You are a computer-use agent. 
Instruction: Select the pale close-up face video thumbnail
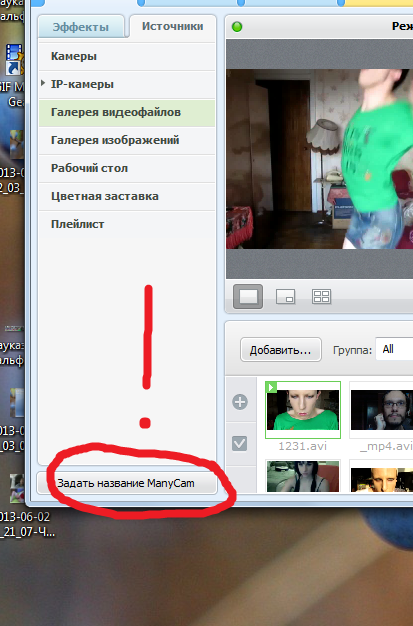point(382,478)
